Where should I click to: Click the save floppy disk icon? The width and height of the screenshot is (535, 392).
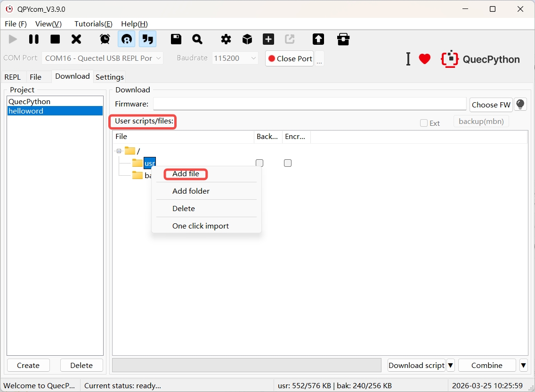(x=176, y=39)
